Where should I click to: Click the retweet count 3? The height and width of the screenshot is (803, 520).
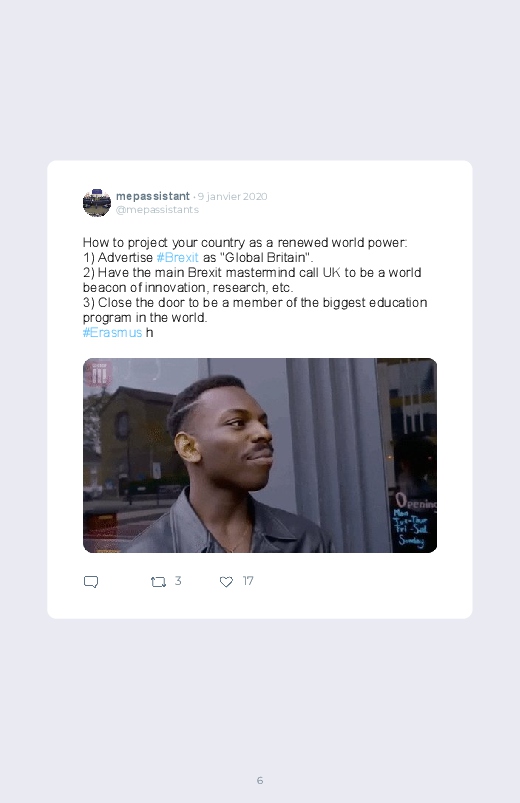click(178, 581)
